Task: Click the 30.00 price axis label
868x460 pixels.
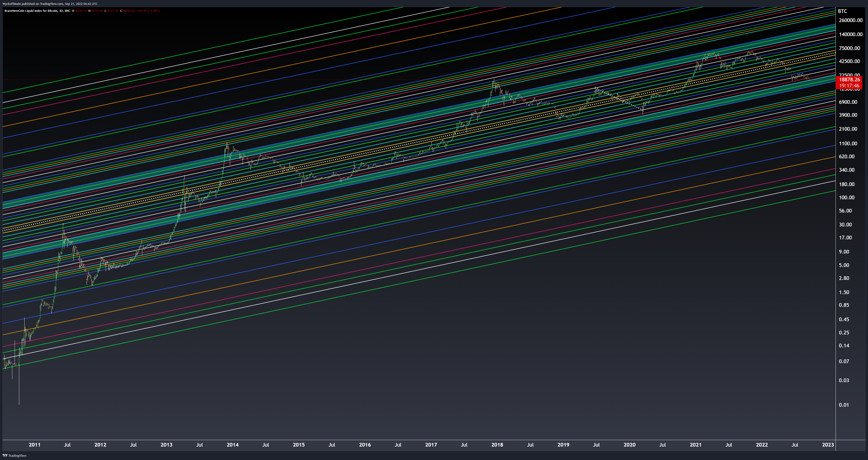Action: tap(845, 225)
